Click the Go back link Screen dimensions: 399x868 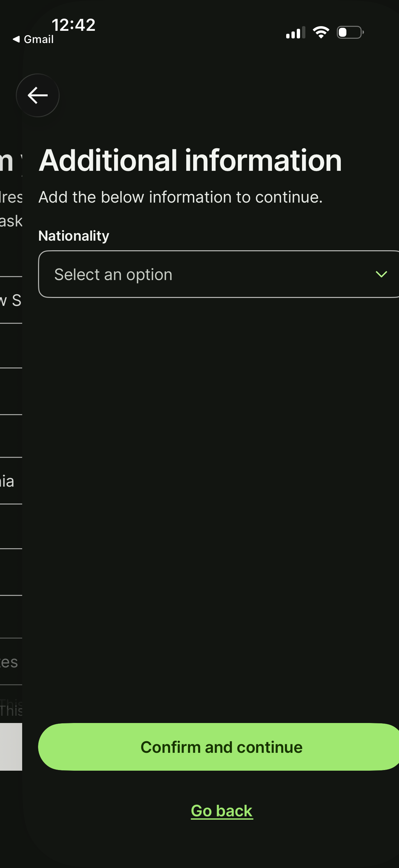(222, 811)
